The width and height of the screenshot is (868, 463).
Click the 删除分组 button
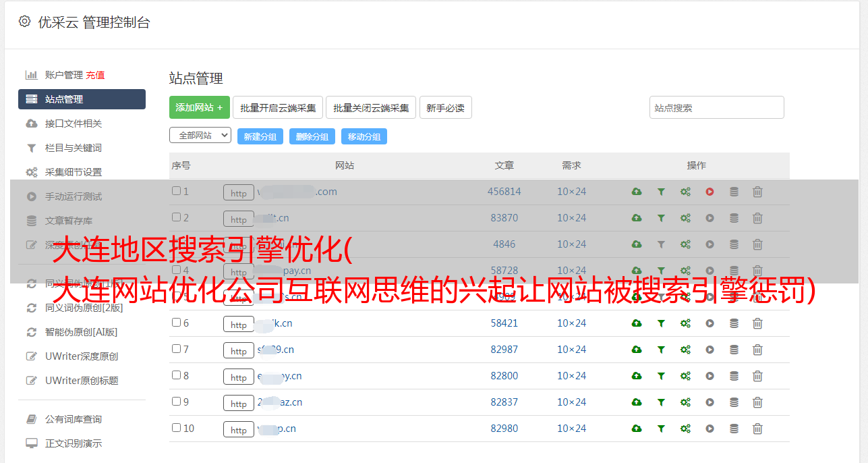312,136
